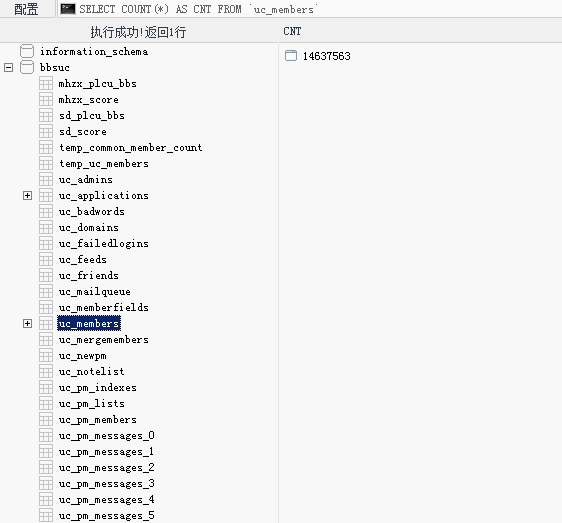The width and height of the screenshot is (562, 523).
Task: Select the uc_admins table
Action: pyautogui.click(x=86, y=180)
